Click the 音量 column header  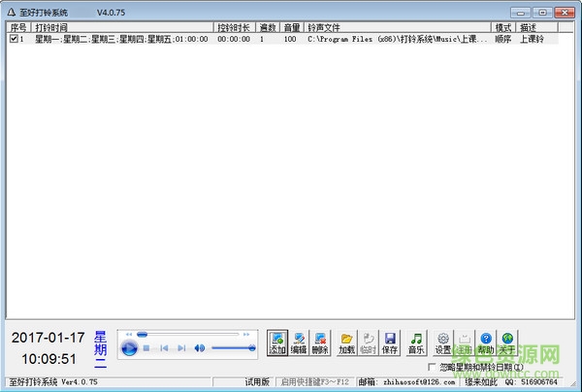click(292, 27)
